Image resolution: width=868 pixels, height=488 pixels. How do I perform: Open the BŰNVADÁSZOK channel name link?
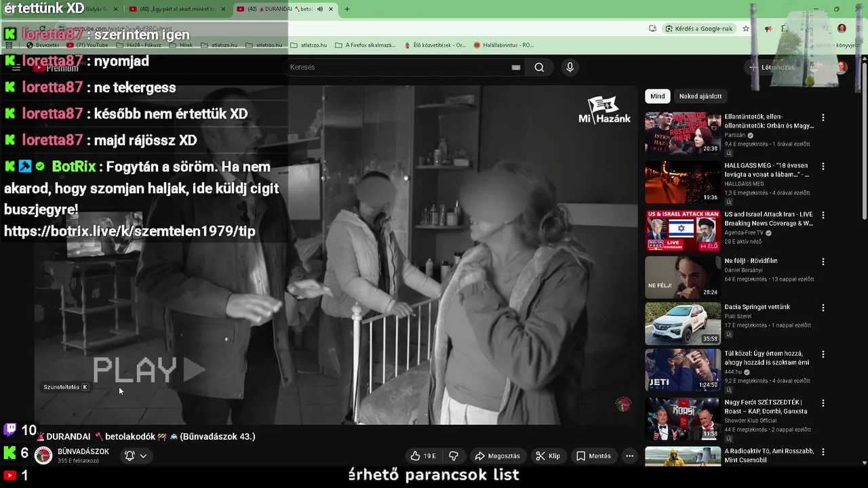click(x=83, y=451)
